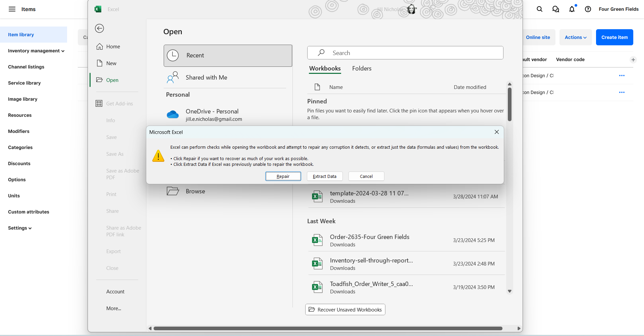Screen dimensions: 644x336
Task: Switch to the Workbooks tab
Action: point(325,68)
